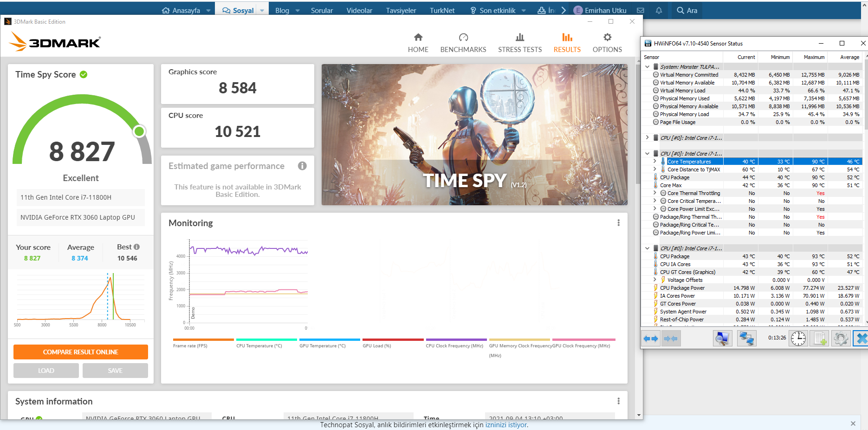This screenshot has width=868, height=430.
Task: Click HWiNFO monitor magnifier icon button
Action: coord(722,339)
